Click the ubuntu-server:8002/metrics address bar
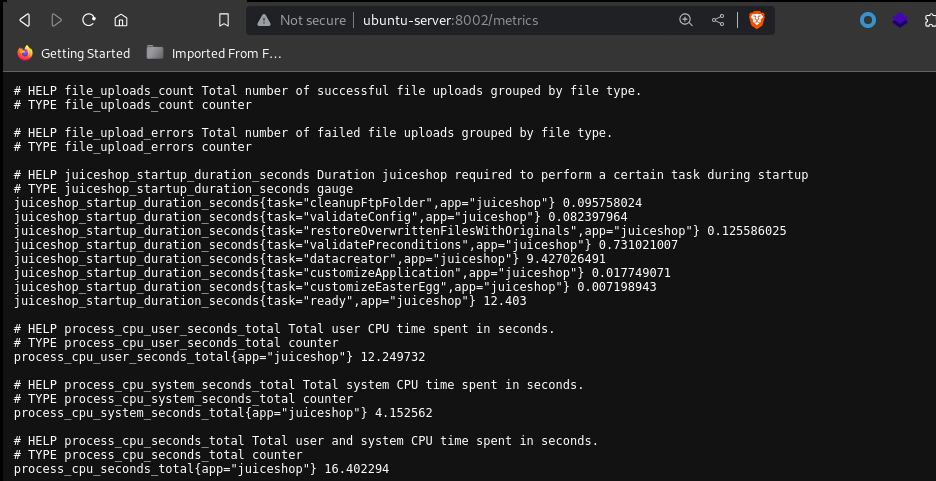Screen dimensions: 936x481 [451, 20]
